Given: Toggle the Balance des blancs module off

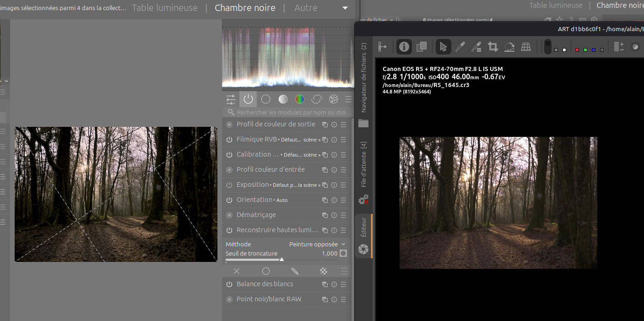Looking at the screenshot, I should (229, 284).
